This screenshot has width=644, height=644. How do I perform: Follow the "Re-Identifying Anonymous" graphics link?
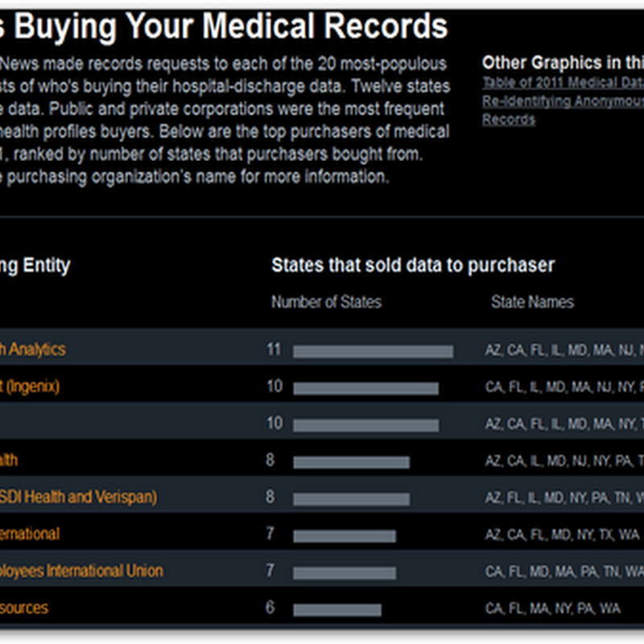(x=562, y=101)
